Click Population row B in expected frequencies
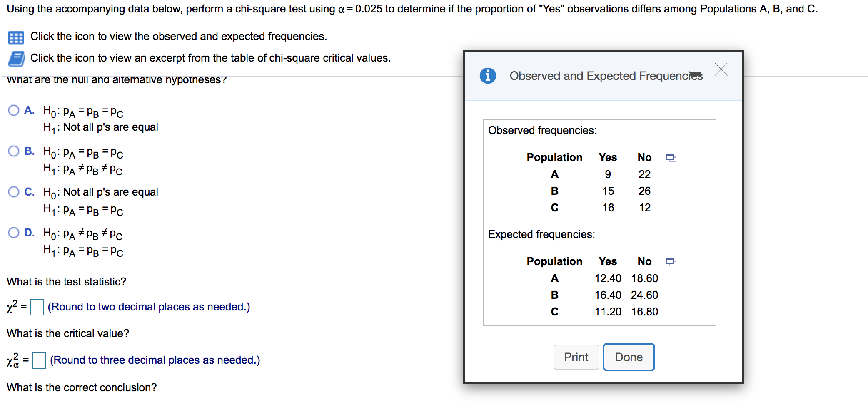 tap(554, 295)
